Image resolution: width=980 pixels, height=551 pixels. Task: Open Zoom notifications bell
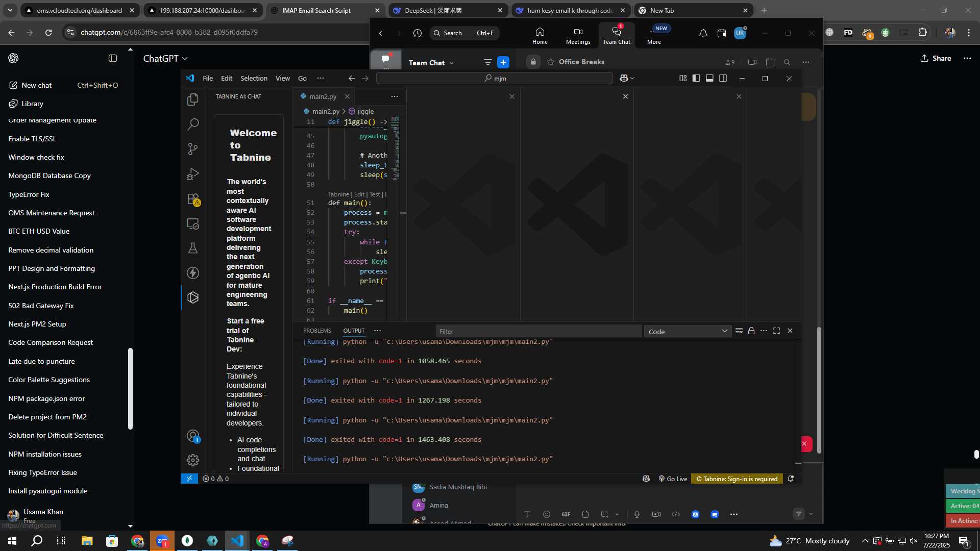[703, 33]
